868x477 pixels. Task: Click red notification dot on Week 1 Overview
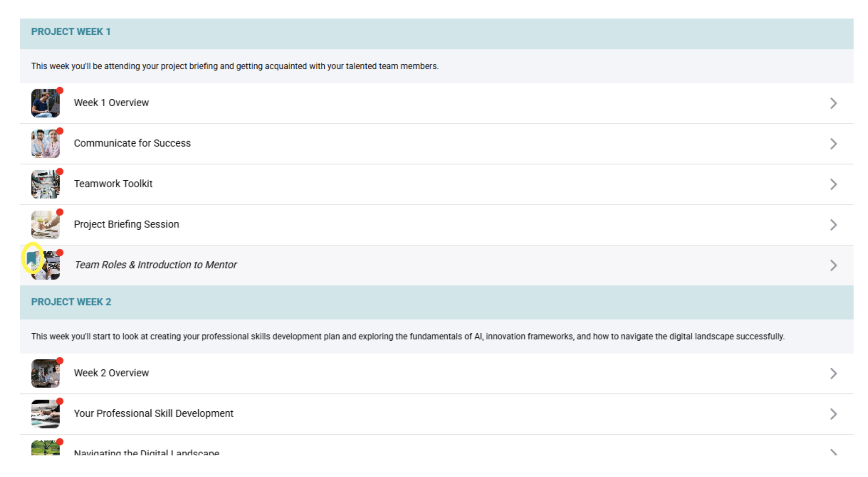coord(60,90)
